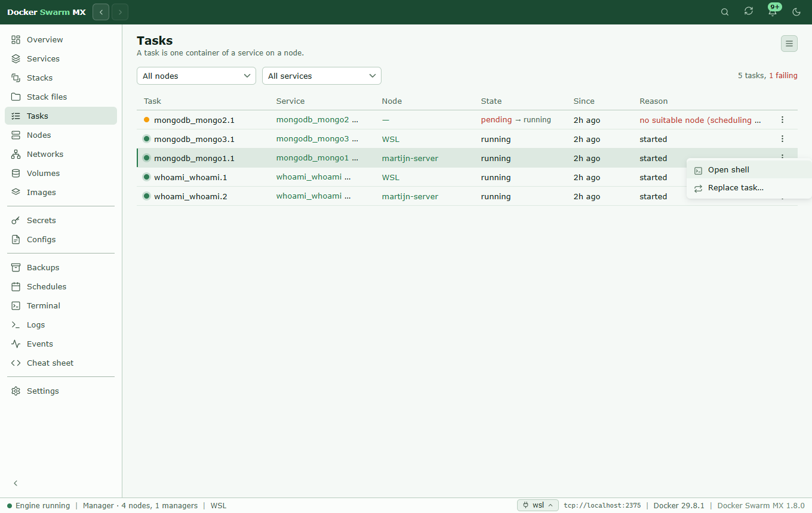This screenshot has width=812, height=513.
Task: Open Stack files in sidebar
Action: tap(60, 97)
